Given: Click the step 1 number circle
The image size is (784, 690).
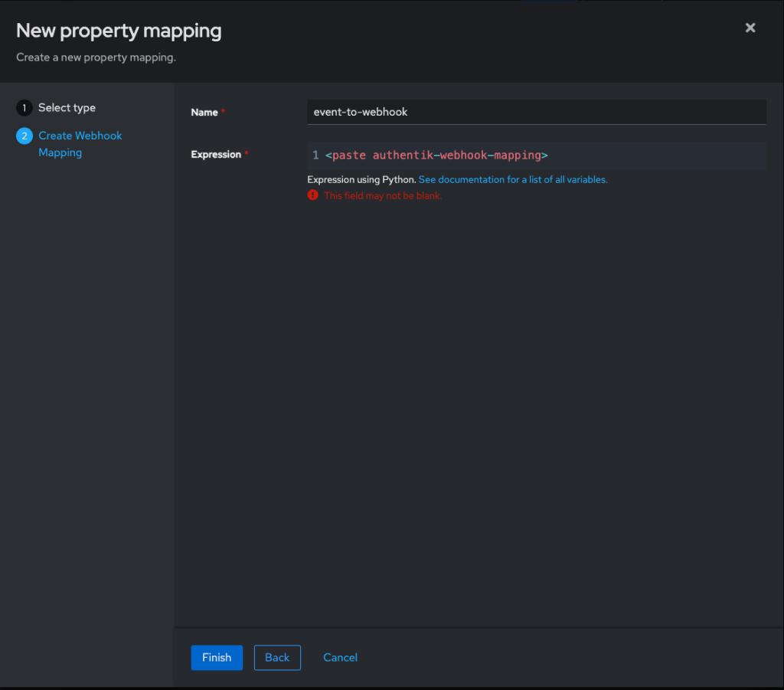Looking at the screenshot, I should tap(24, 108).
